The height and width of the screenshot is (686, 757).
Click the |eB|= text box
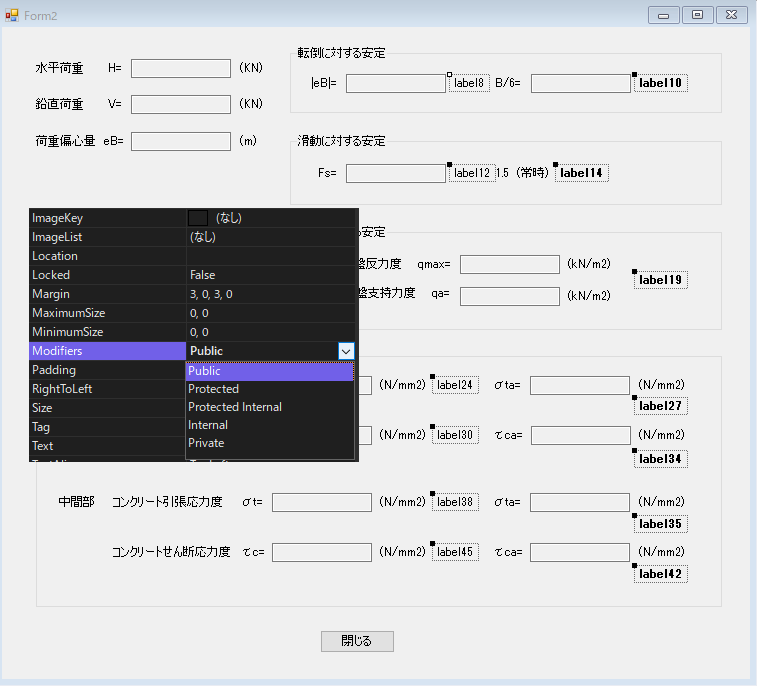[x=396, y=83]
